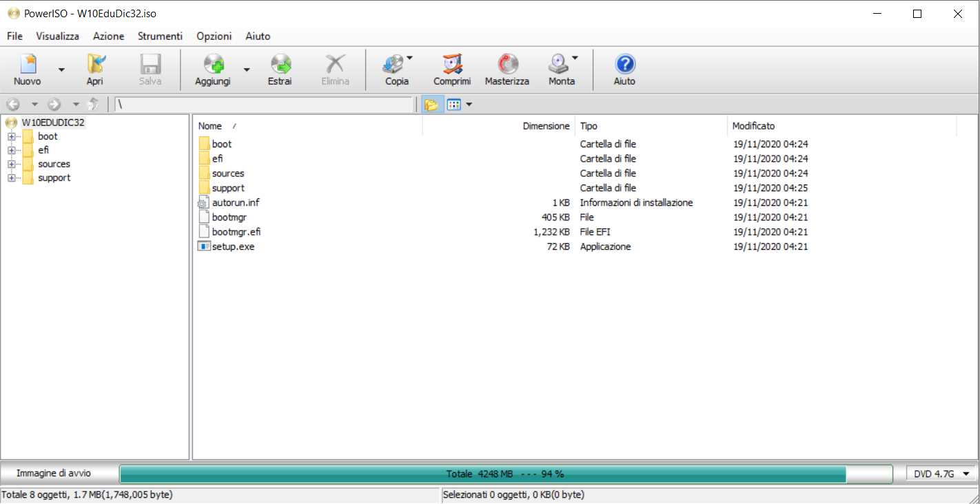Click the Comprimi toolbar icon
Image resolution: width=980 pixels, height=504 pixels.
click(452, 64)
